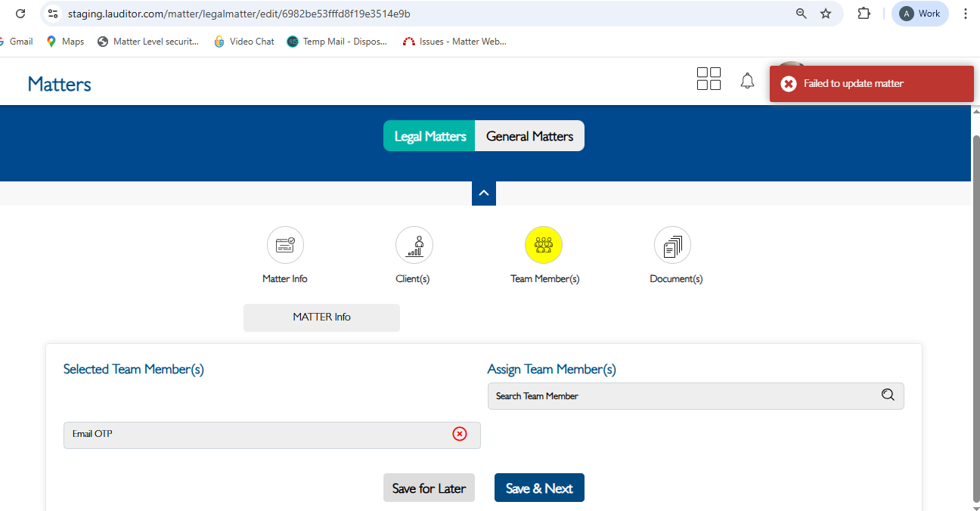Open the apps grid icon in header

click(x=709, y=79)
